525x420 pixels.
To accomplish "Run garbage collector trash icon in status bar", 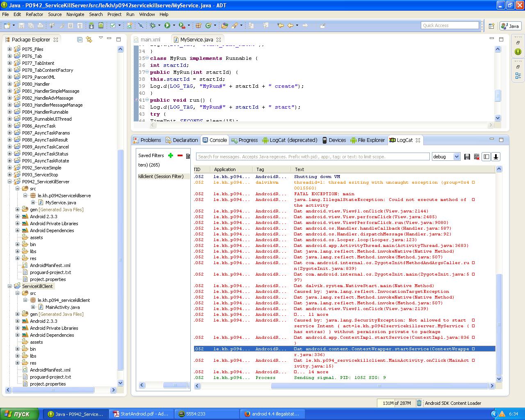I will pos(419,403).
